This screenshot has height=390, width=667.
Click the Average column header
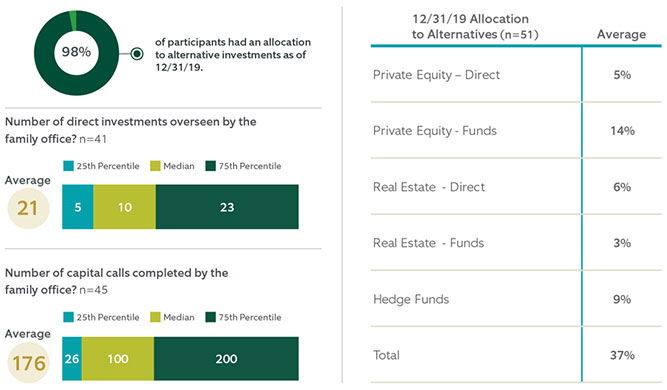click(621, 34)
